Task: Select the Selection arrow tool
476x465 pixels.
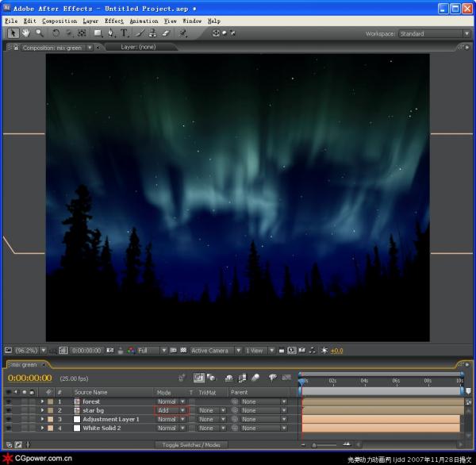Action: coord(13,33)
